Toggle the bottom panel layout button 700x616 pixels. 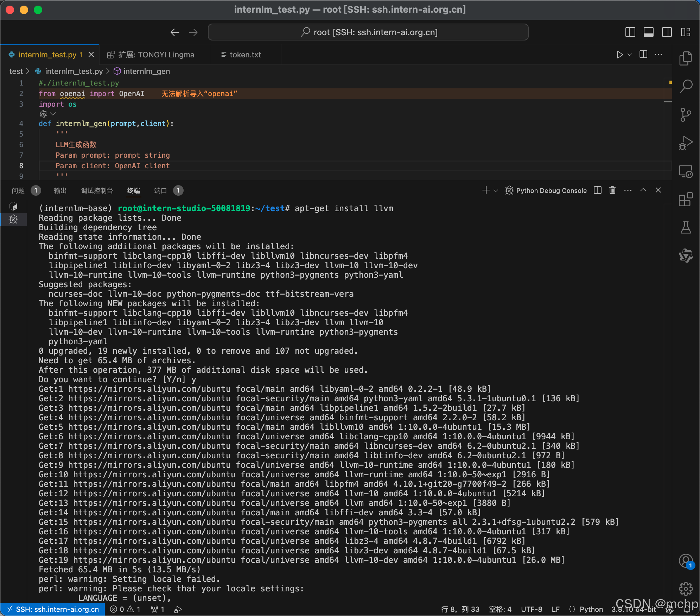point(648,32)
